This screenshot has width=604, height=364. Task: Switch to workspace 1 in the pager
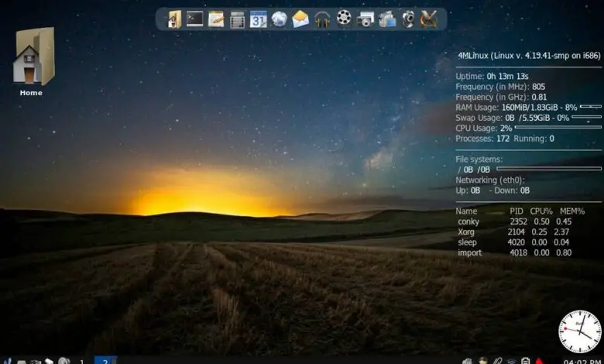[82, 360]
